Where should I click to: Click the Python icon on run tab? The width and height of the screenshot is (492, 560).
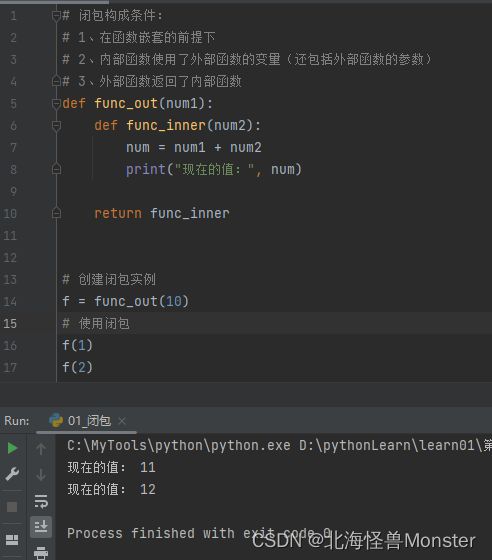pyautogui.click(x=56, y=420)
